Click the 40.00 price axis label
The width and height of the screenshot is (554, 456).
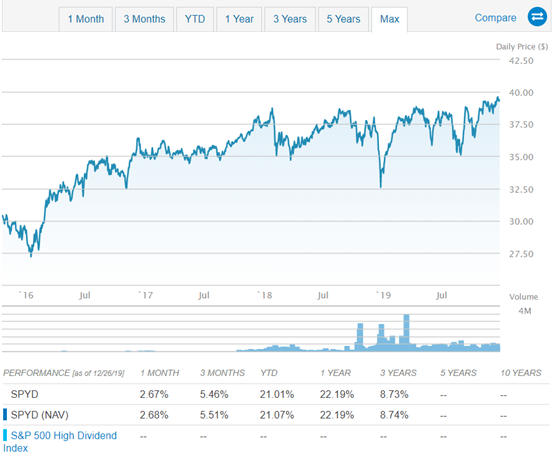pos(521,93)
